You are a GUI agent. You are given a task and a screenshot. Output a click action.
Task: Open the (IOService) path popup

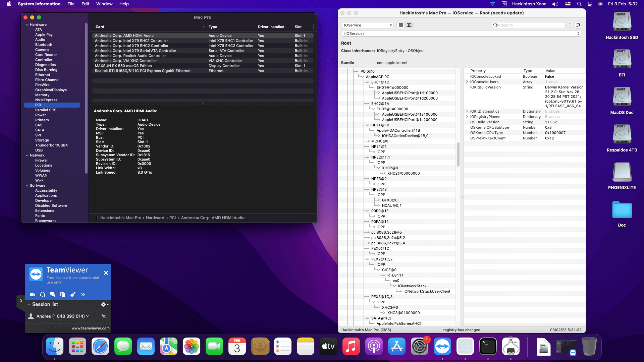coord(462,34)
